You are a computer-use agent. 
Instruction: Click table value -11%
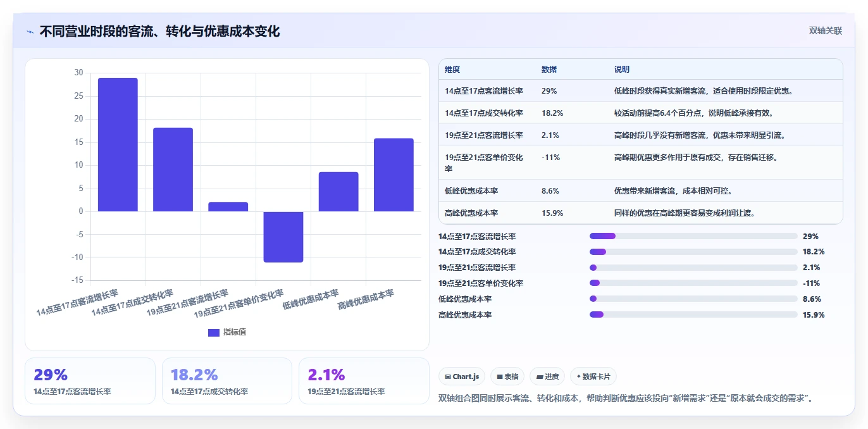point(551,158)
